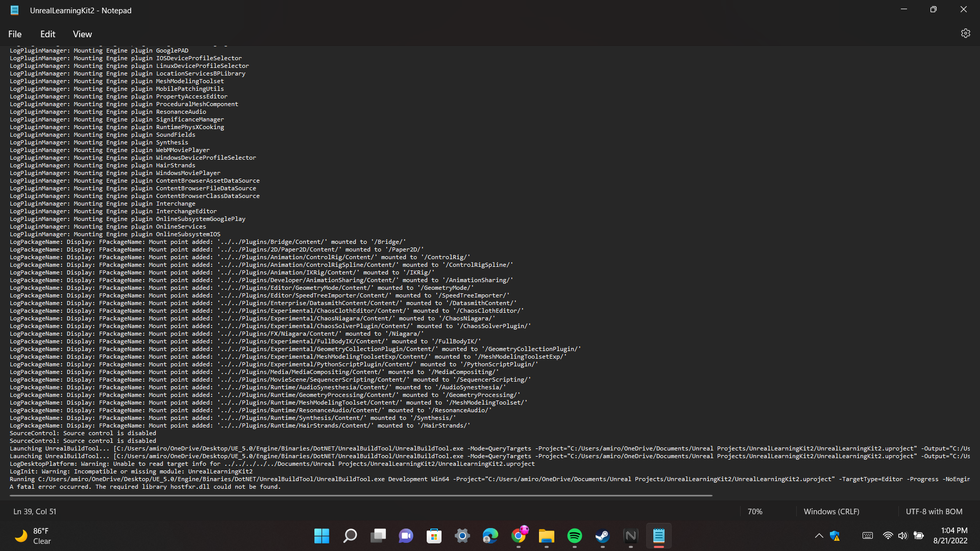Open Microsoft Store on taskbar
This screenshot has width=980, height=551.
[x=434, y=536]
